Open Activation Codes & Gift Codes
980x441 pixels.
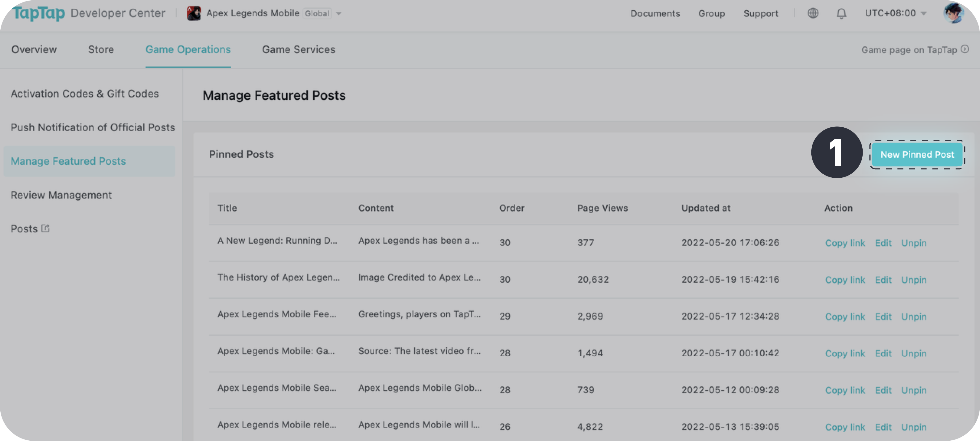point(85,94)
